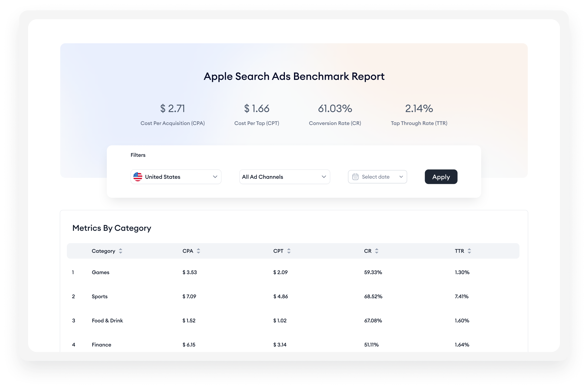Click Games TTR value 1.30%
The height and width of the screenshot is (389, 588).
462,272
